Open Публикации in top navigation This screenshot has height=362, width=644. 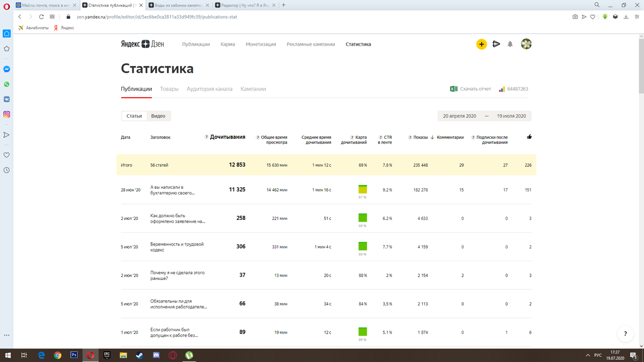click(196, 44)
